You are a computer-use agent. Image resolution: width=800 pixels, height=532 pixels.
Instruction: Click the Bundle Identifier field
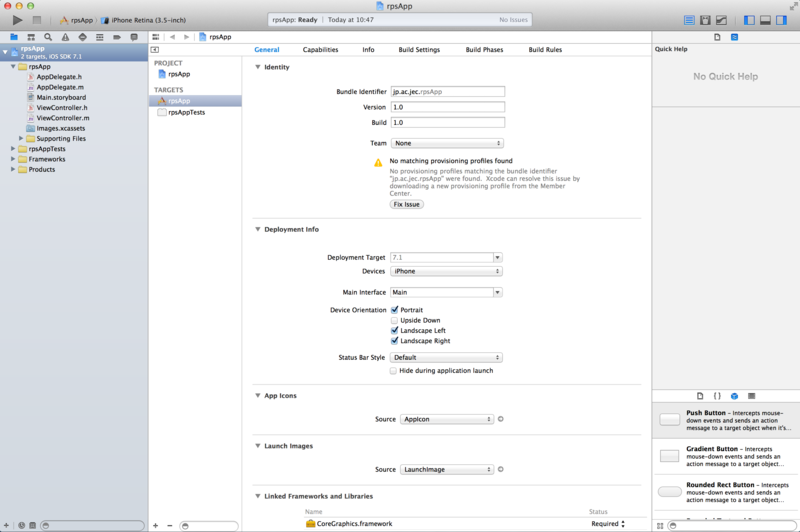pyautogui.click(x=448, y=92)
